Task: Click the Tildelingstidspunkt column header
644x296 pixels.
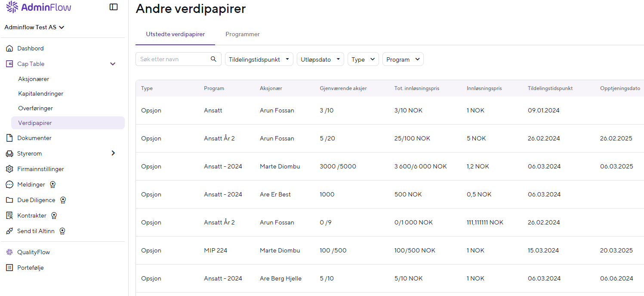Action: pos(550,88)
